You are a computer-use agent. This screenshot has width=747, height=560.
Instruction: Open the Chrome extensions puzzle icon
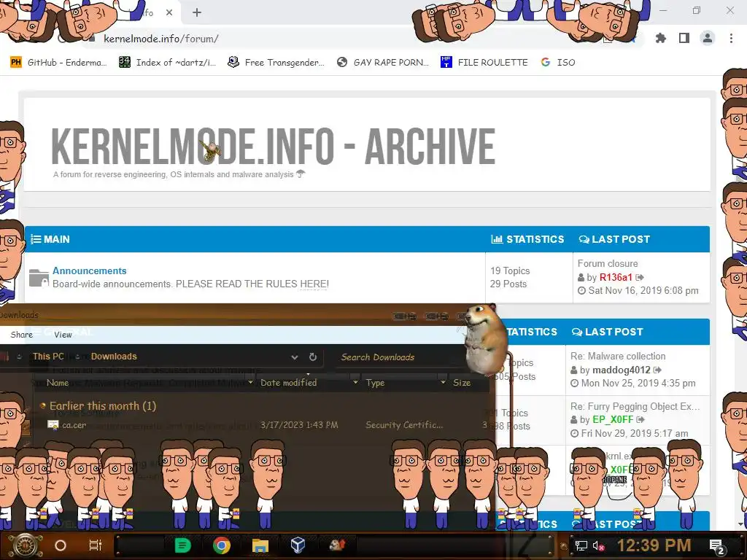(660, 38)
